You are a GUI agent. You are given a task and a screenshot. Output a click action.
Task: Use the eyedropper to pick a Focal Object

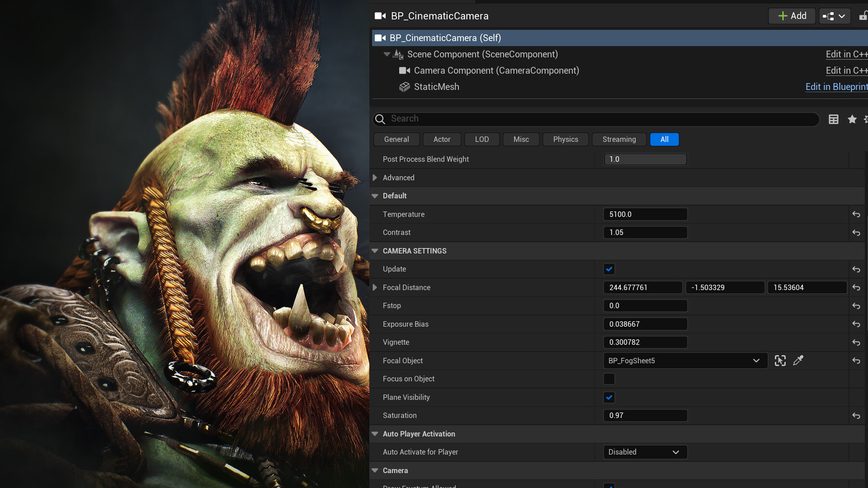(x=799, y=360)
